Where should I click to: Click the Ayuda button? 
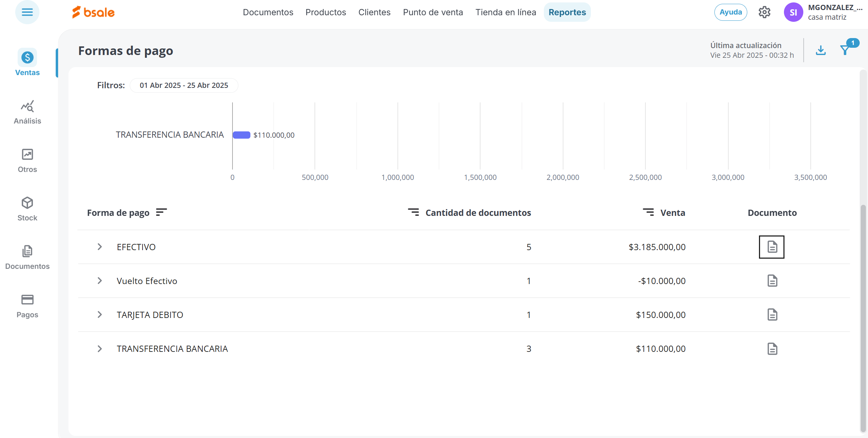[x=730, y=12]
